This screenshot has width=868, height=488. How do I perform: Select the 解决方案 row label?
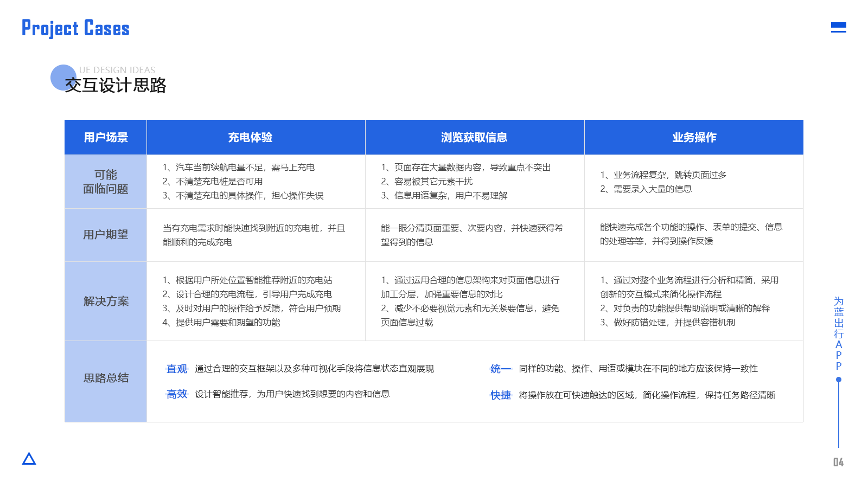click(x=106, y=301)
